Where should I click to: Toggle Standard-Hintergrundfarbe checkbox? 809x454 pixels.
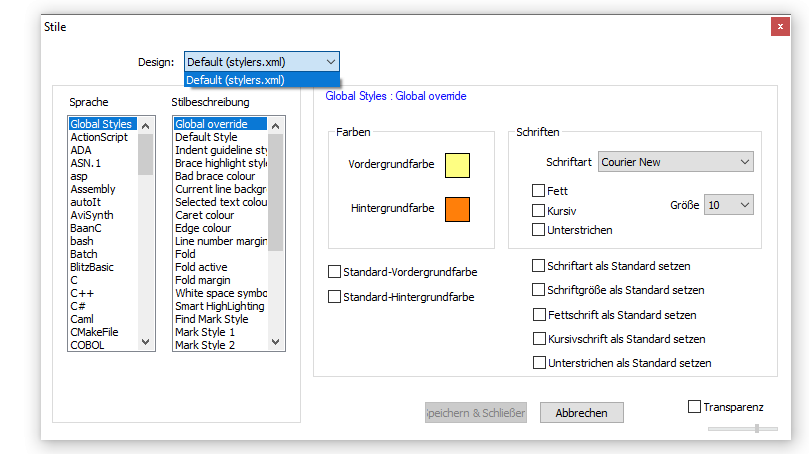click(x=334, y=297)
